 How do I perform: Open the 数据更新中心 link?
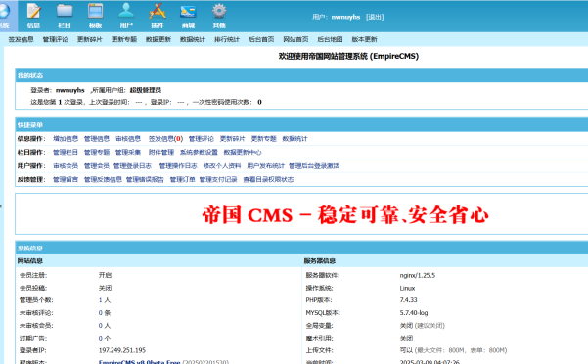point(243,153)
